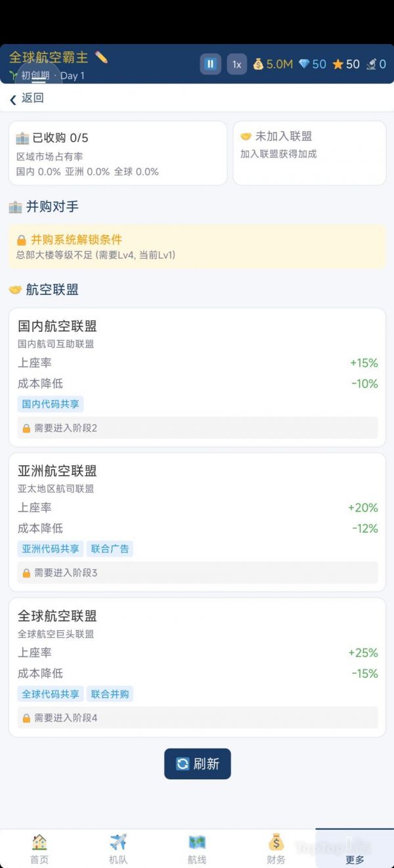Switch to the 更多 tab

pyautogui.click(x=355, y=848)
